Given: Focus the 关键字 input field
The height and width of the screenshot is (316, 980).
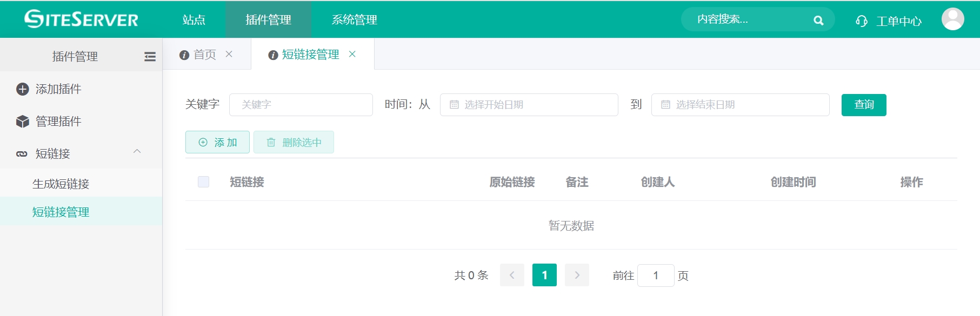Looking at the screenshot, I should coord(301,105).
